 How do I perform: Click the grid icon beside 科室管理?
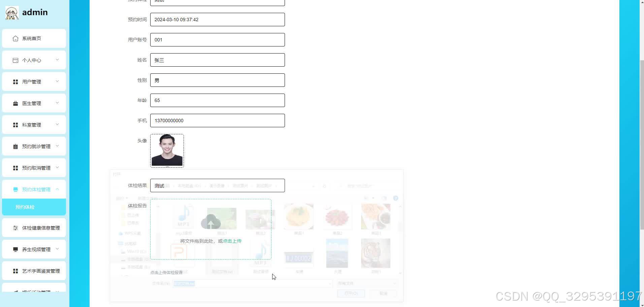[15, 125]
